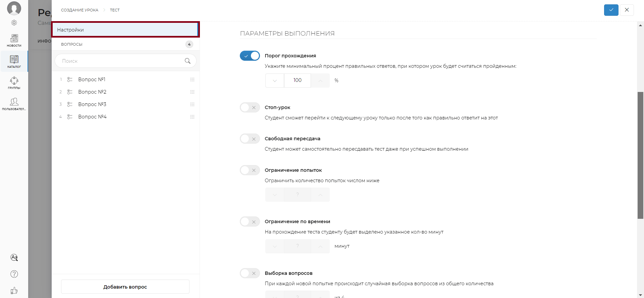Select Вопрос №3 in the list

(125, 104)
